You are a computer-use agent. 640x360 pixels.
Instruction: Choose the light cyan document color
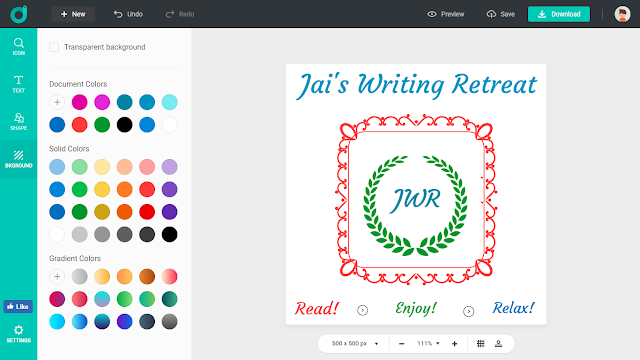[169, 102]
